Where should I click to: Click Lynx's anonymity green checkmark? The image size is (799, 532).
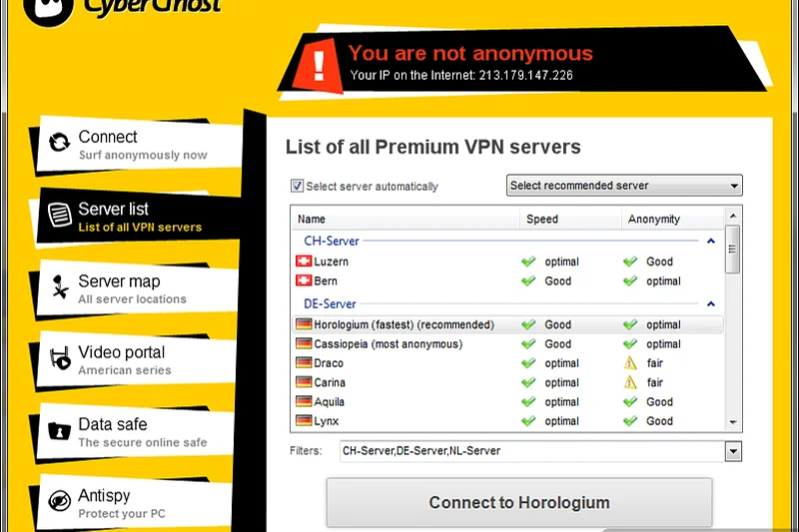coord(630,421)
